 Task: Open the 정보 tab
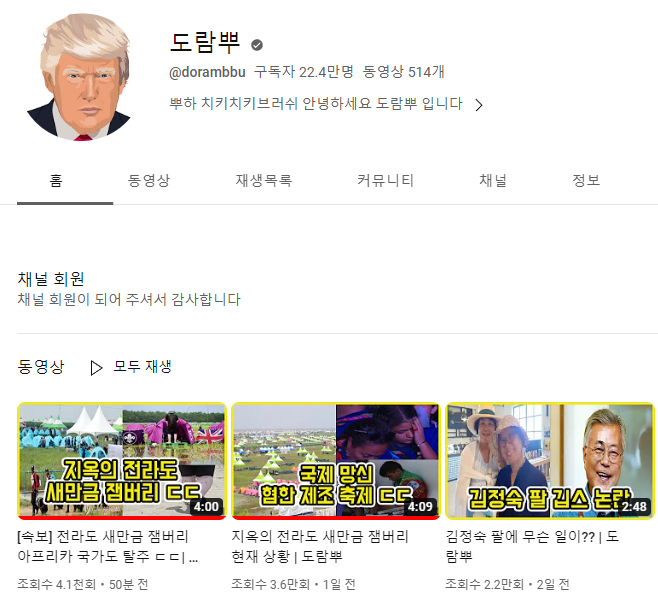(586, 180)
